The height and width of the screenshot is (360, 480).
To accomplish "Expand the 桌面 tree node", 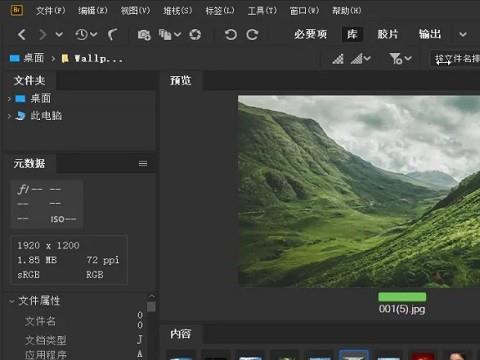I will 9,99.
